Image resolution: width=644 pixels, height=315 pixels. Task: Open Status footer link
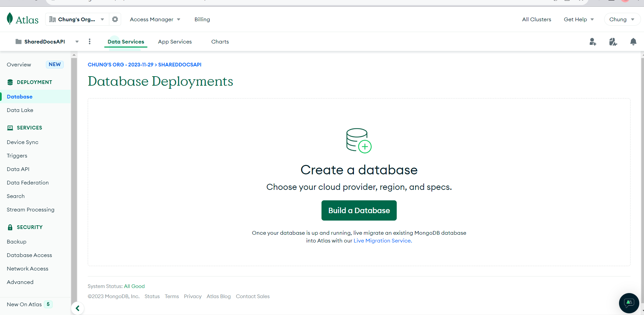tap(152, 296)
